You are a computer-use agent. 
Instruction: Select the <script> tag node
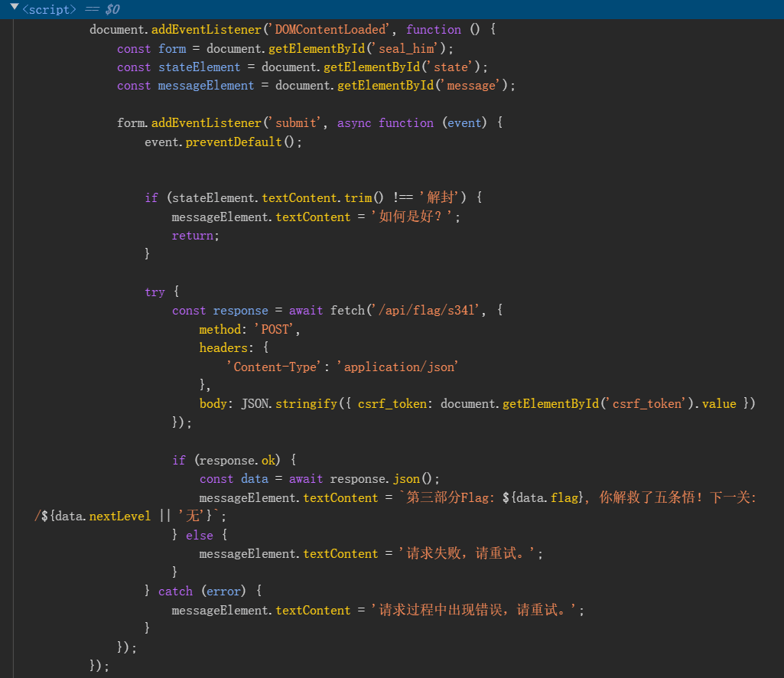(x=49, y=9)
